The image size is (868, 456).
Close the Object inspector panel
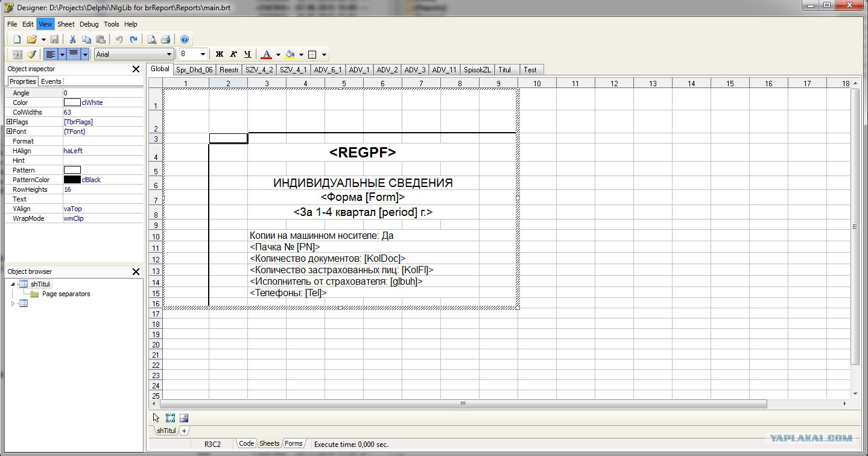pyautogui.click(x=136, y=69)
